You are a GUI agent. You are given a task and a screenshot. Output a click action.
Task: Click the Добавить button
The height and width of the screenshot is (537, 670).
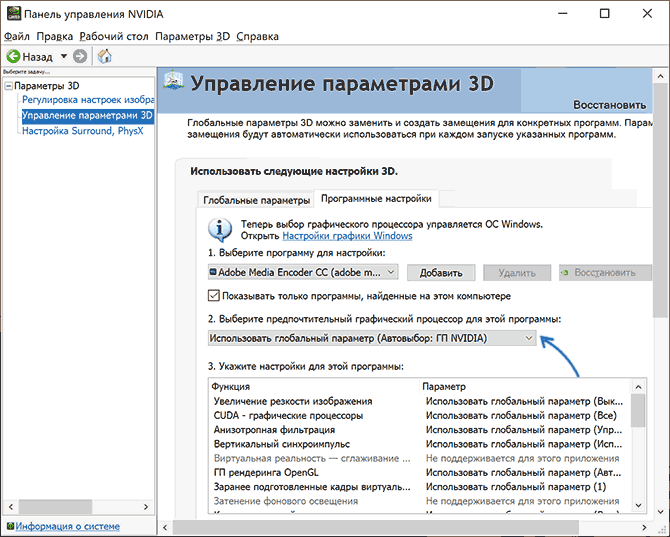441,273
